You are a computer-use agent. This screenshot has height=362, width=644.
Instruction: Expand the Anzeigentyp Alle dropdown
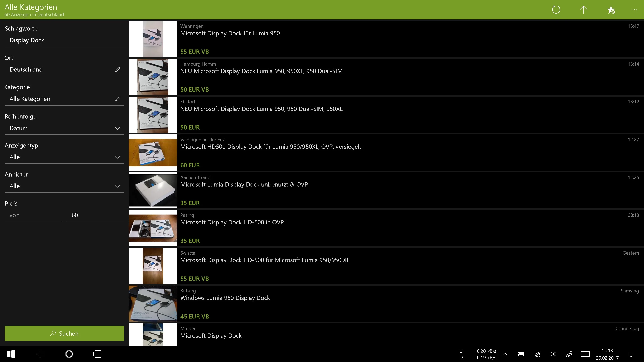64,157
